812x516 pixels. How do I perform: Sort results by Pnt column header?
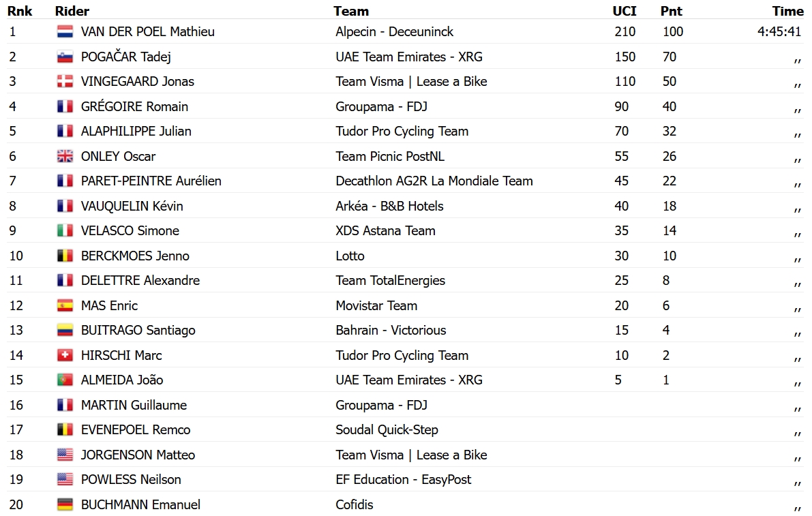[x=671, y=11]
